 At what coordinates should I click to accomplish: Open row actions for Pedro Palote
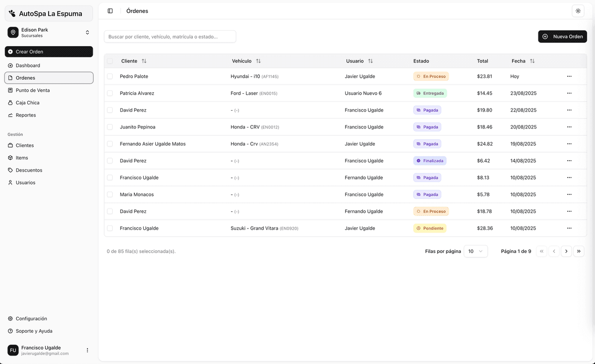pos(569,76)
